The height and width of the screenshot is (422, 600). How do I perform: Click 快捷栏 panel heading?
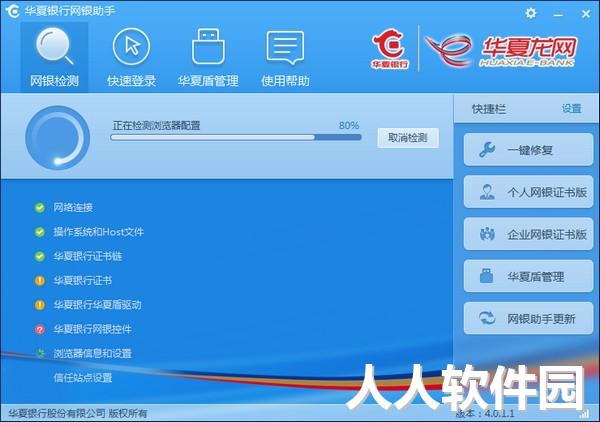coord(489,109)
